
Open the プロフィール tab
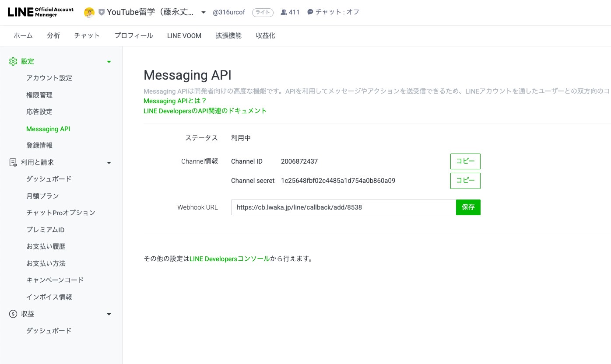133,36
